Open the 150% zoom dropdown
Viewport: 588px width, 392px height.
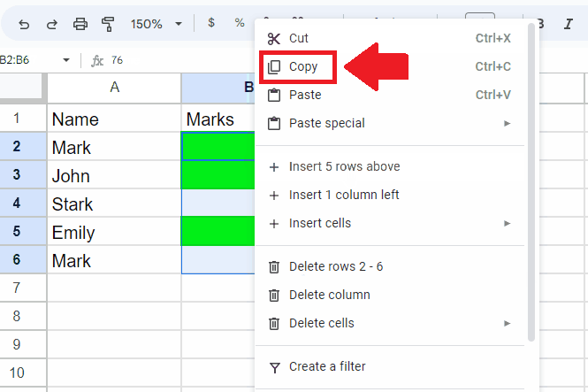[x=156, y=24]
